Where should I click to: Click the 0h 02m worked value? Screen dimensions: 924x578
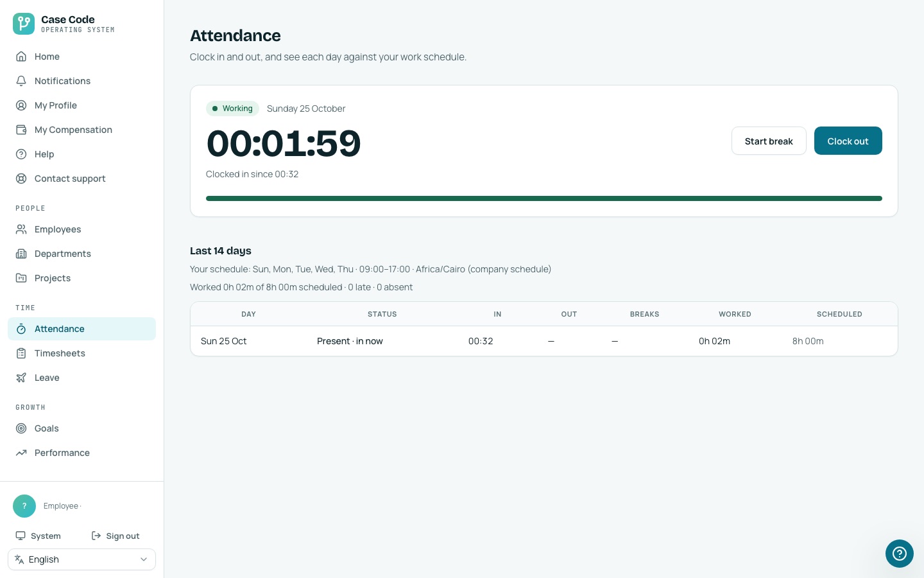(x=714, y=341)
